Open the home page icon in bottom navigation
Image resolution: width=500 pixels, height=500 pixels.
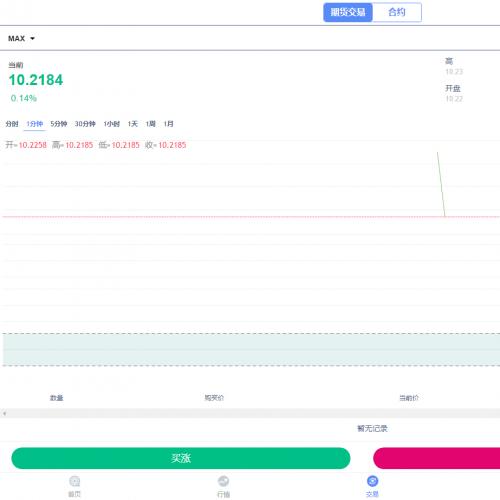coord(74,481)
